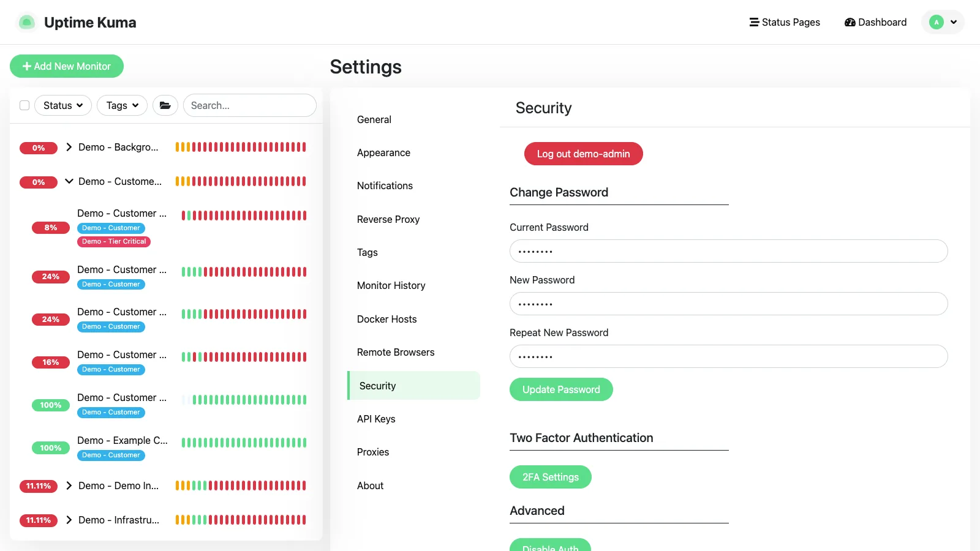
Task: Open Docker Hosts settings
Action: coord(413,319)
